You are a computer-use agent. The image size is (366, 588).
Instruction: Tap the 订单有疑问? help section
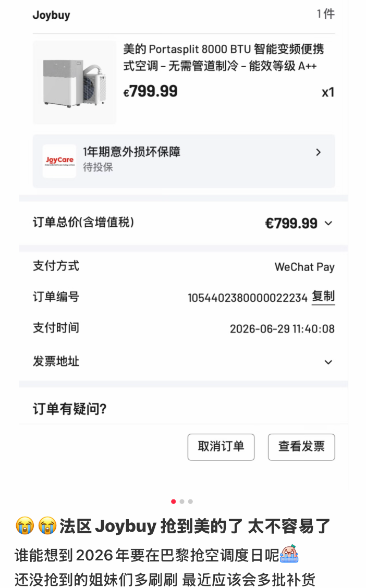pos(70,409)
